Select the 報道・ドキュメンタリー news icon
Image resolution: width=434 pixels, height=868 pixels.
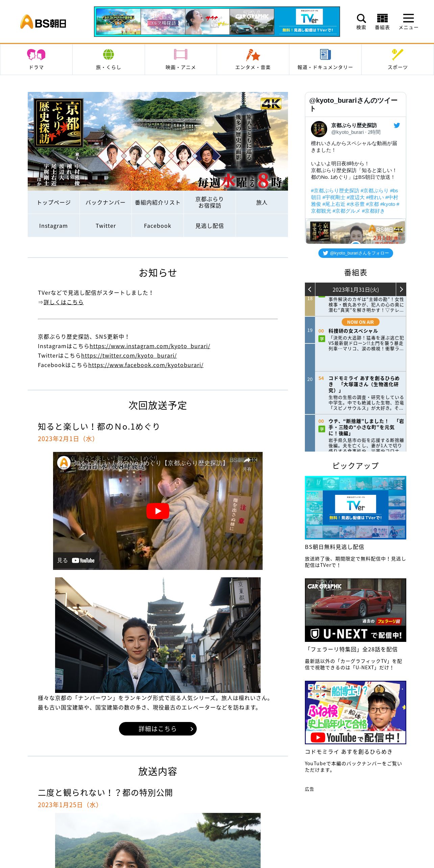(325, 54)
